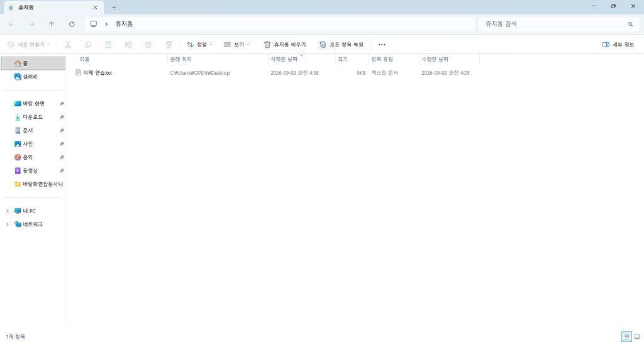Image resolution: width=644 pixels, height=342 pixels.
Task: Click the monitor icon in address bar
Action: tap(94, 25)
